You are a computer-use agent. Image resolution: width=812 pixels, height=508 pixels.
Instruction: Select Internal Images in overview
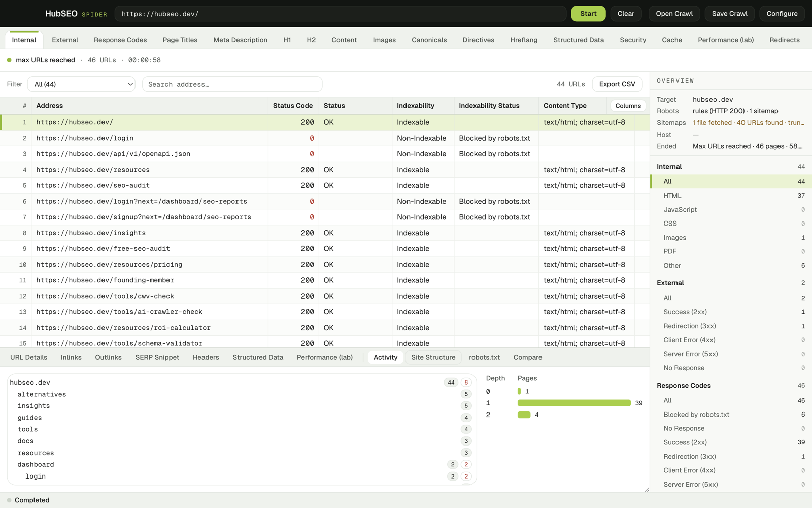[731, 238]
